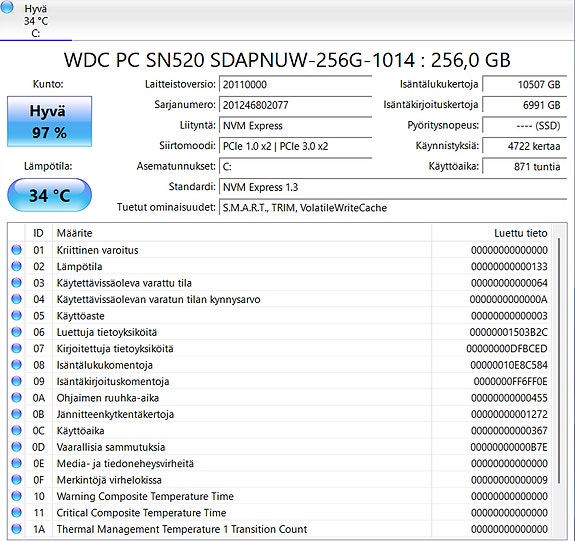The height and width of the screenshot is (541, 575).
Task: Click raw value 0000000DFBCED
Action: (507, 349)
